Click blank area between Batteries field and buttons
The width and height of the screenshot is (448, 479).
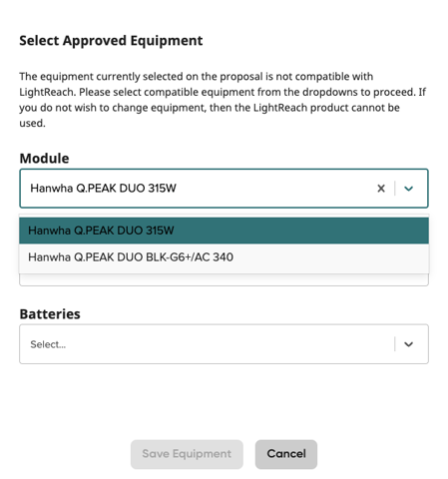(x=224, y=401)
